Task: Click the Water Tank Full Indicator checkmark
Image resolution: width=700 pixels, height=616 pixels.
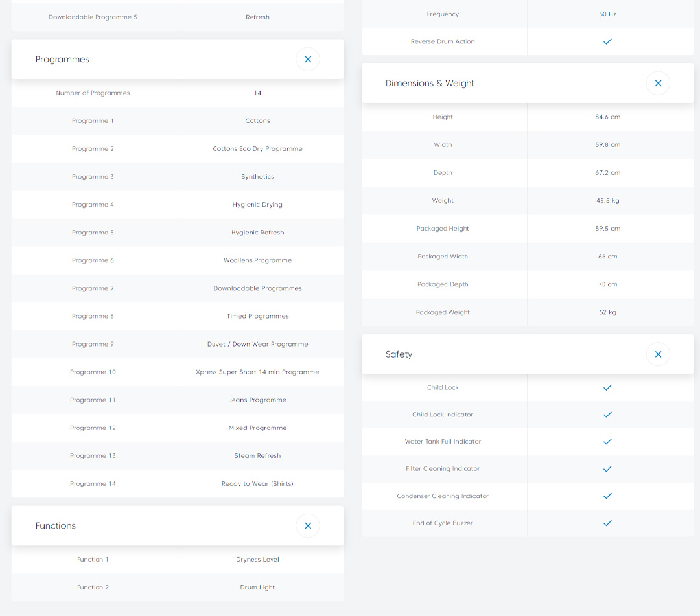Action: tap(607, 442)
